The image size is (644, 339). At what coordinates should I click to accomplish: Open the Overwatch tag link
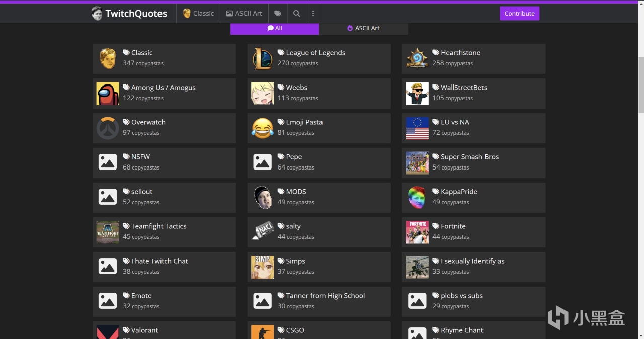[144, 122]
